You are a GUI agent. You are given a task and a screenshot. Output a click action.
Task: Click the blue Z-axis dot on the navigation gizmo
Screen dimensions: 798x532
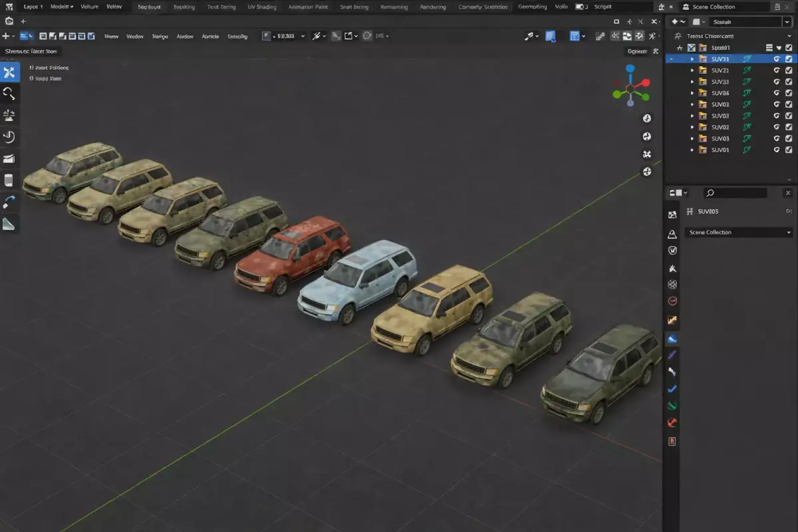pyautogui.click(x=630, y=68)
